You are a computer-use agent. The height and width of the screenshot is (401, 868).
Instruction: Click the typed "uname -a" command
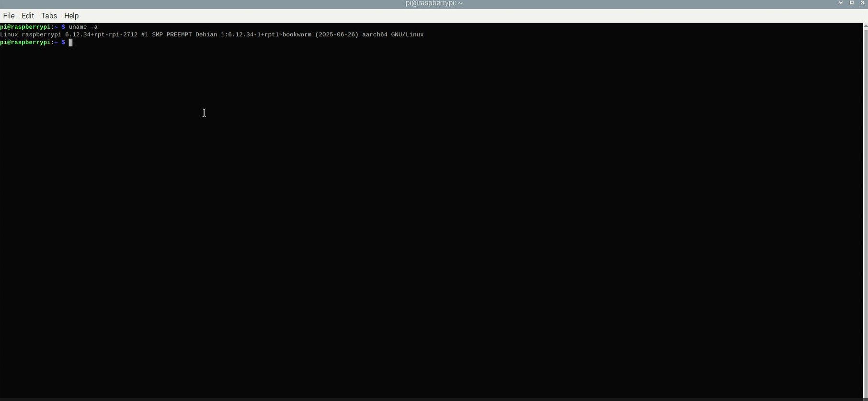point(83,27)
